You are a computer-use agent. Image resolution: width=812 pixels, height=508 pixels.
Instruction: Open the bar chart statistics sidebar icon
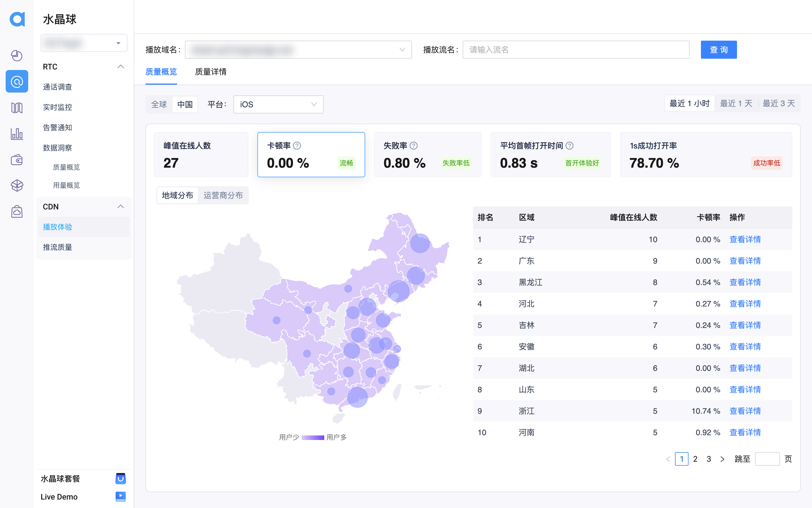[17, 134]
